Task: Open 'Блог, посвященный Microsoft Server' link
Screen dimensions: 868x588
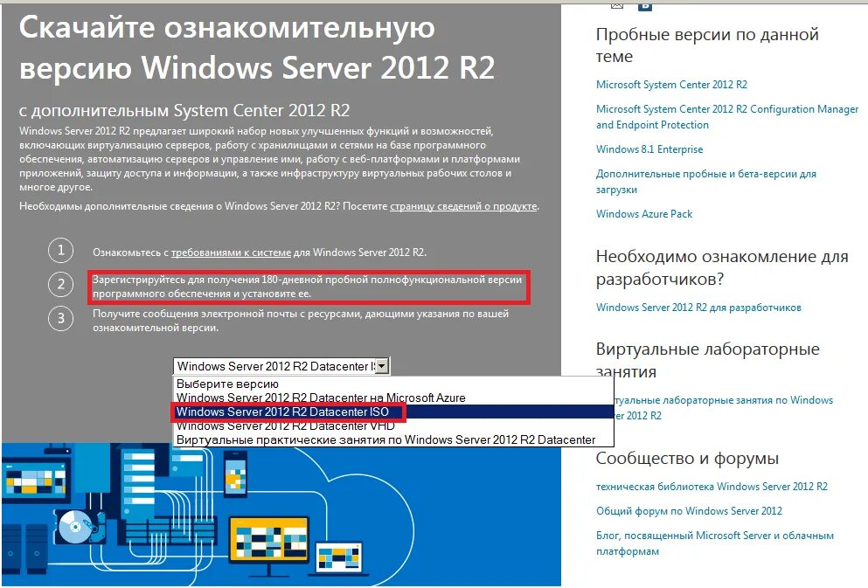Action: 715,543
